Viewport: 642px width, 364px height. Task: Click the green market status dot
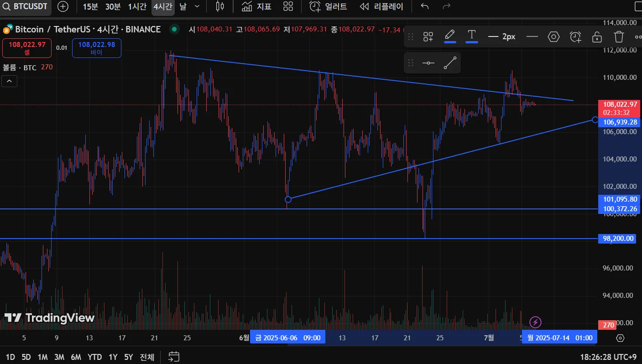[x=174, y=29]
